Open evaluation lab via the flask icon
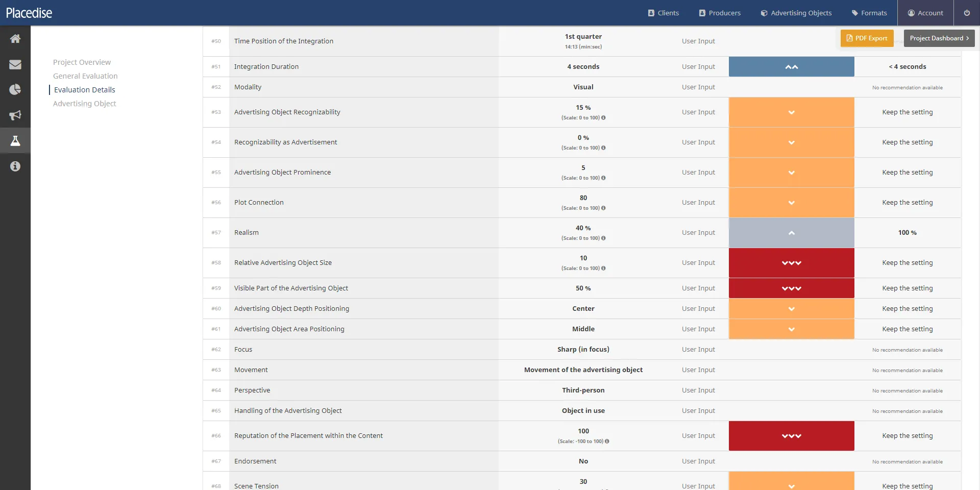Viewport: 980px width, 490px height. [x=15, y=140]
